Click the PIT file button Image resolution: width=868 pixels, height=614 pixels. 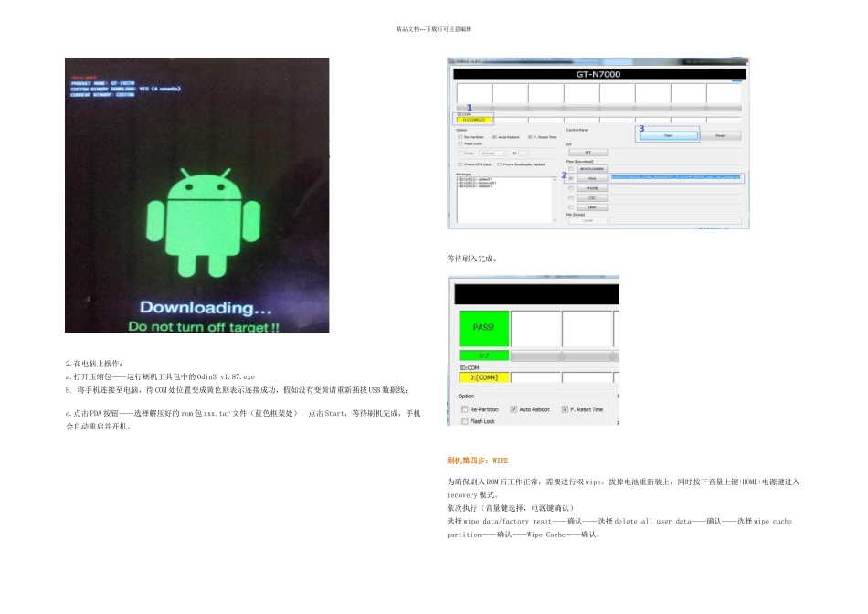(588, 153)
